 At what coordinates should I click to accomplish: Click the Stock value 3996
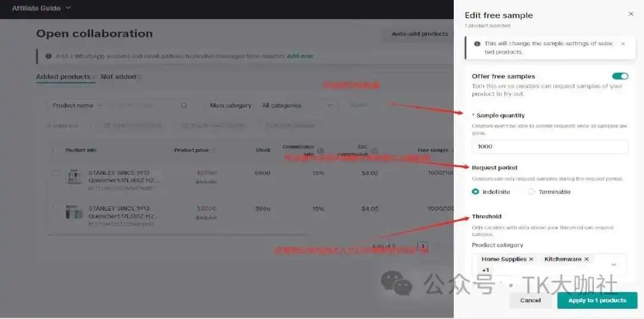click(x=262, y=209)
